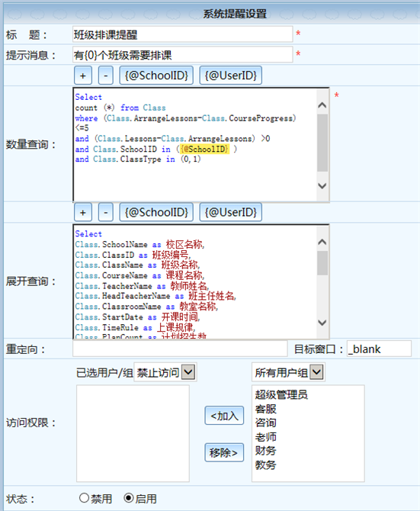The image size is (420, 511).
Task: Select the 启用 radio button
Action: point(129,497)
